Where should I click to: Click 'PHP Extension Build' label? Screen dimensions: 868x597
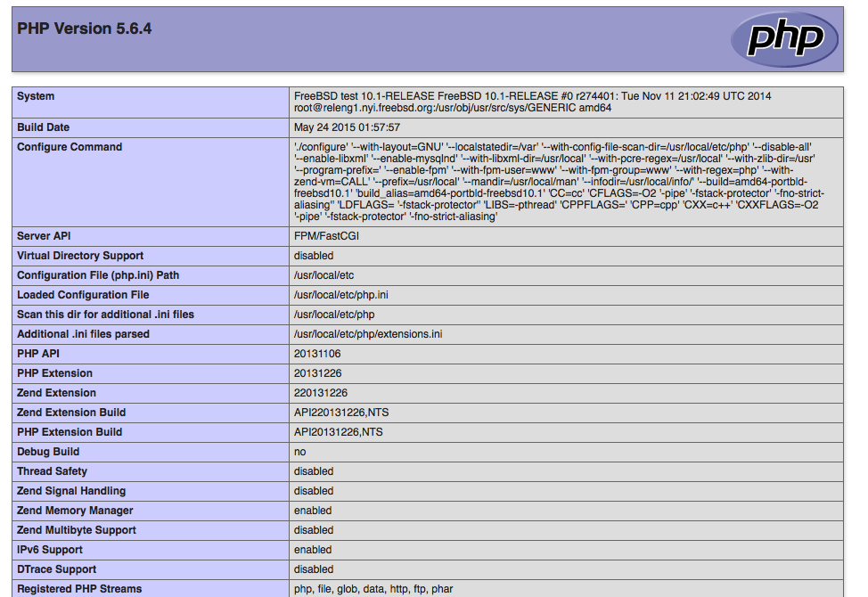70,432
